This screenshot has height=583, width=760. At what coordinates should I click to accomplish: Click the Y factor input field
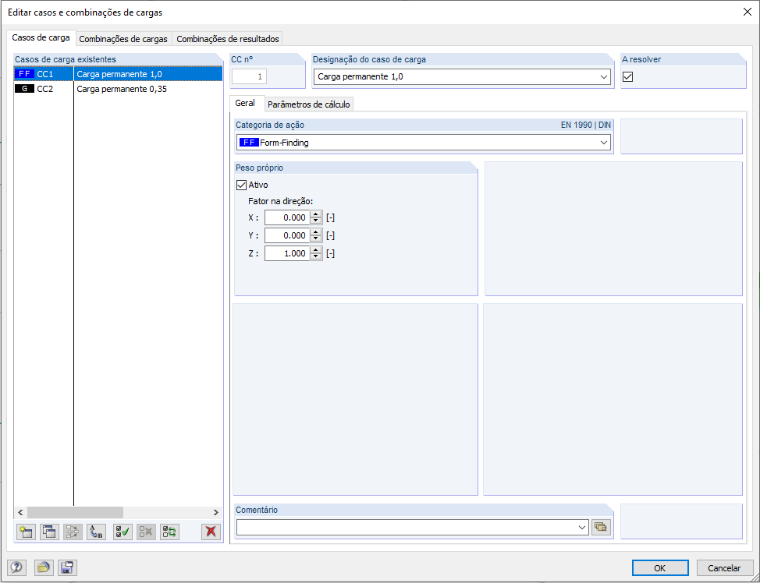pyautogui.click(x=287, y=236)
